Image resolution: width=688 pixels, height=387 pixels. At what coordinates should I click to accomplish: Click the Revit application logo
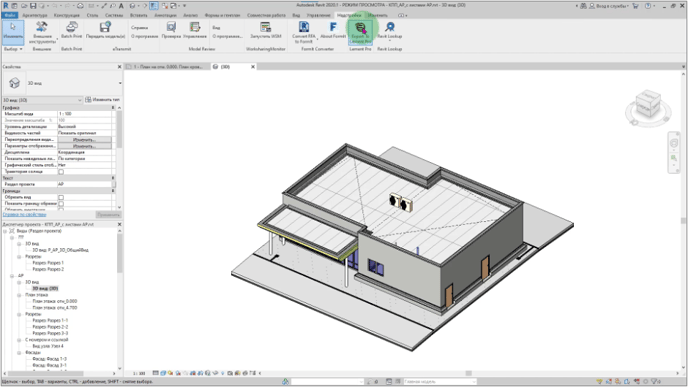point(6,6)
